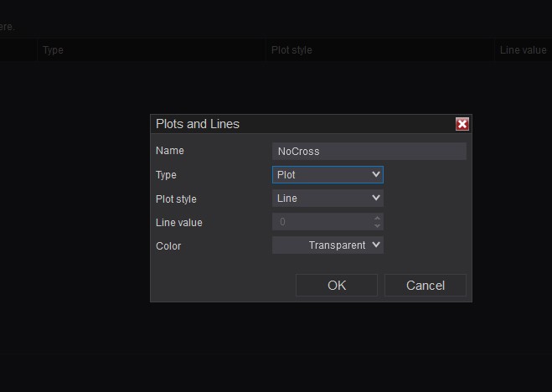The image size is (552, 392).
Task: Click the Line value column header
Action: (x=523, y=50)
